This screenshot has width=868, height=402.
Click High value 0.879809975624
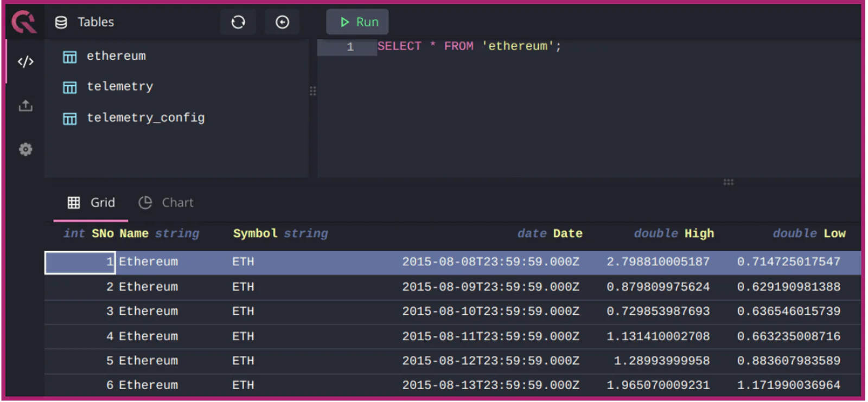(658, 287)
